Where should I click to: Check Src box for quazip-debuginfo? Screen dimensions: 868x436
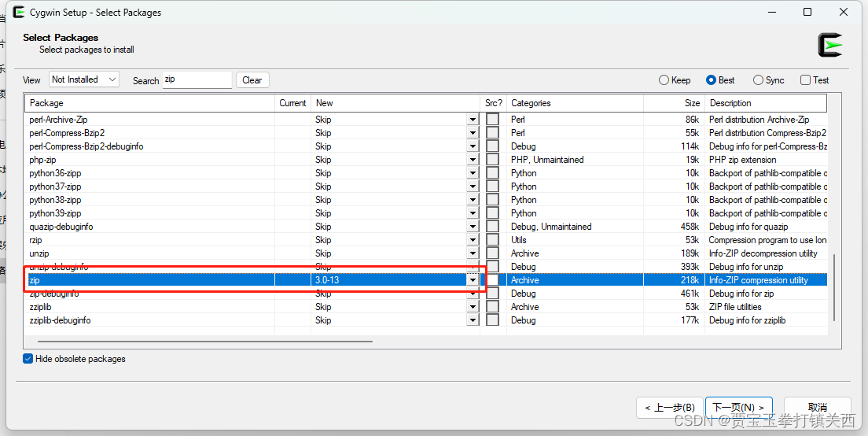tap(492, 227)
